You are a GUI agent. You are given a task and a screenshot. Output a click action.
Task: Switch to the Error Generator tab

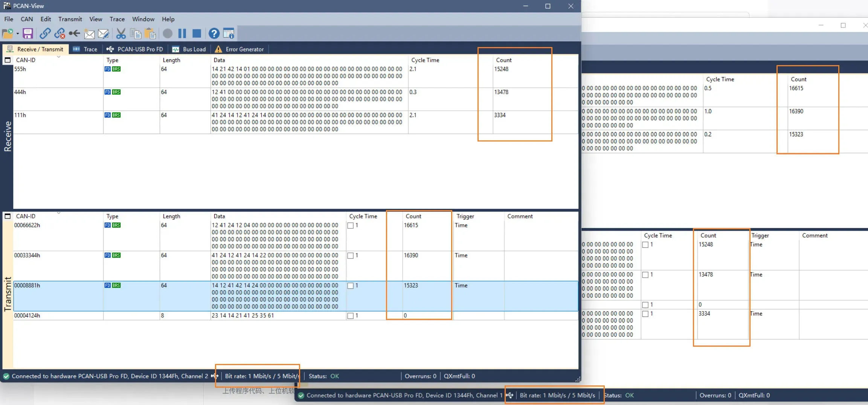240,49
